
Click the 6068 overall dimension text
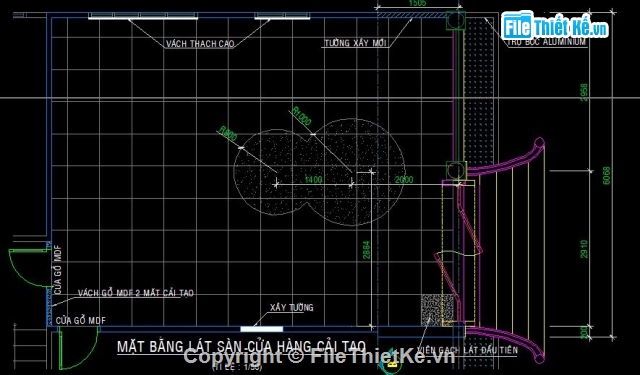(x=607, y=175)
